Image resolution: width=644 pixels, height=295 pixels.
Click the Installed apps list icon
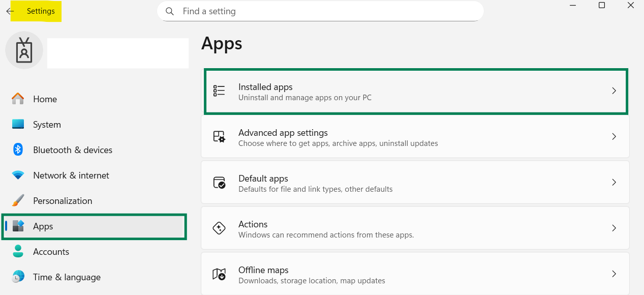pos(219,91)
